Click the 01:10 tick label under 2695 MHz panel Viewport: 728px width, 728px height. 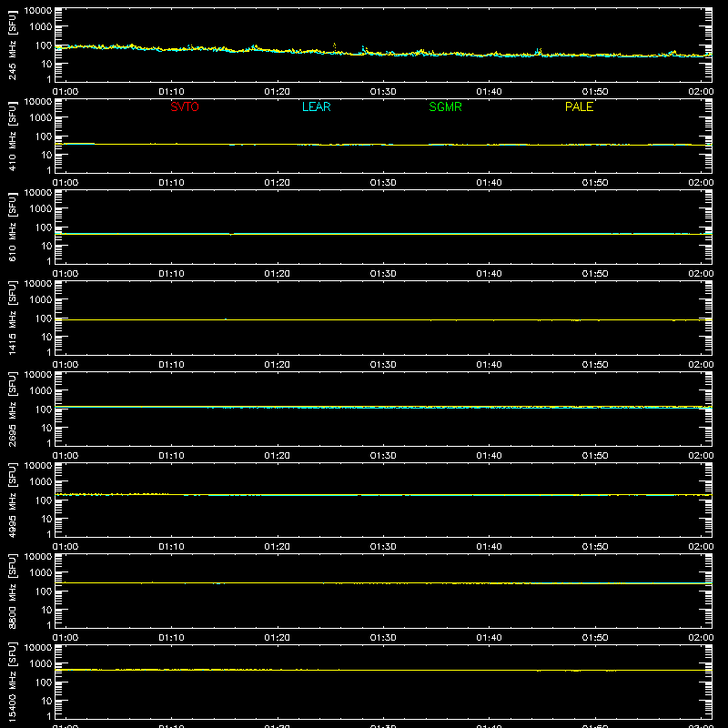(x=171, y=456)
